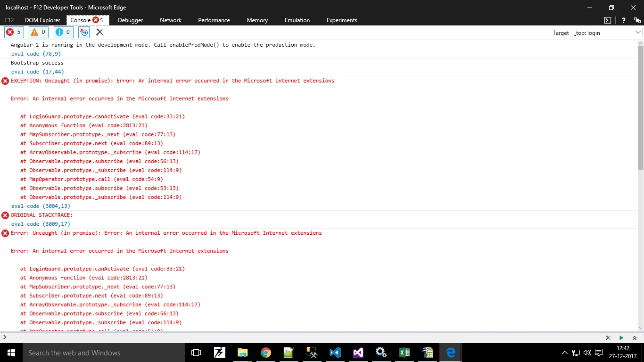Toggle the errors filter showing 5
644x362 pixels.
[14, 32]
